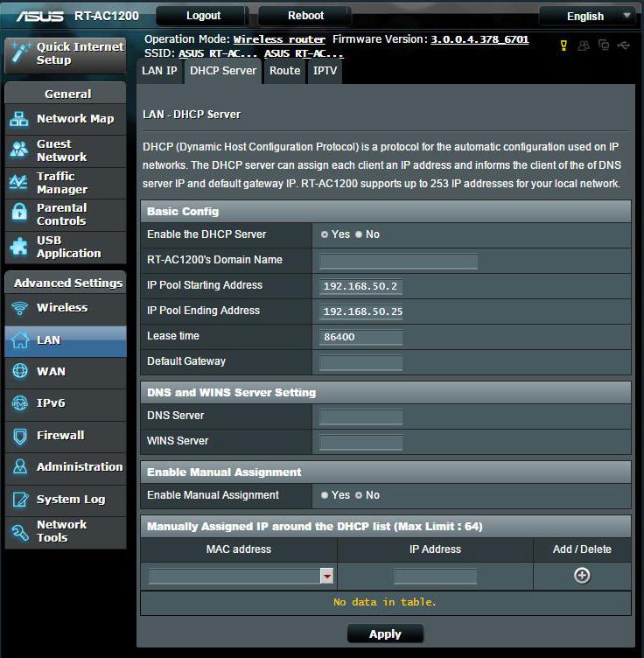Open System Log notepad icon
644x658 pixels.
pos(20,500)
